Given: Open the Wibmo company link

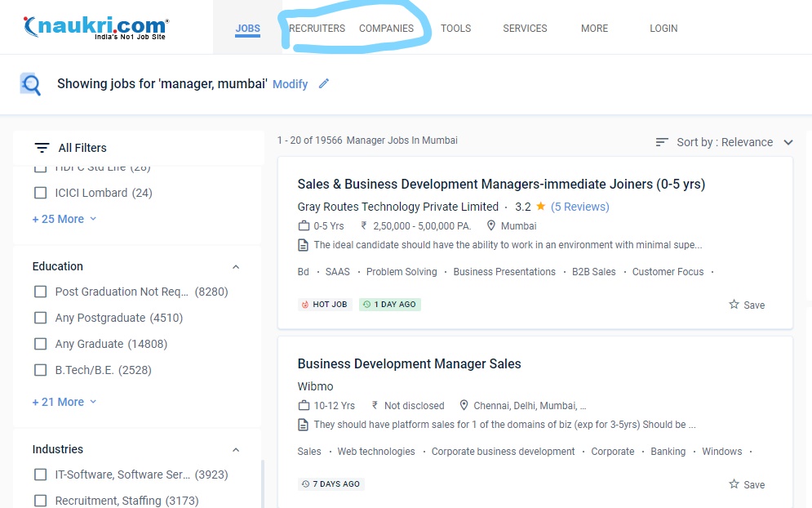Looking at the screenshot, I should click(315, 386).
